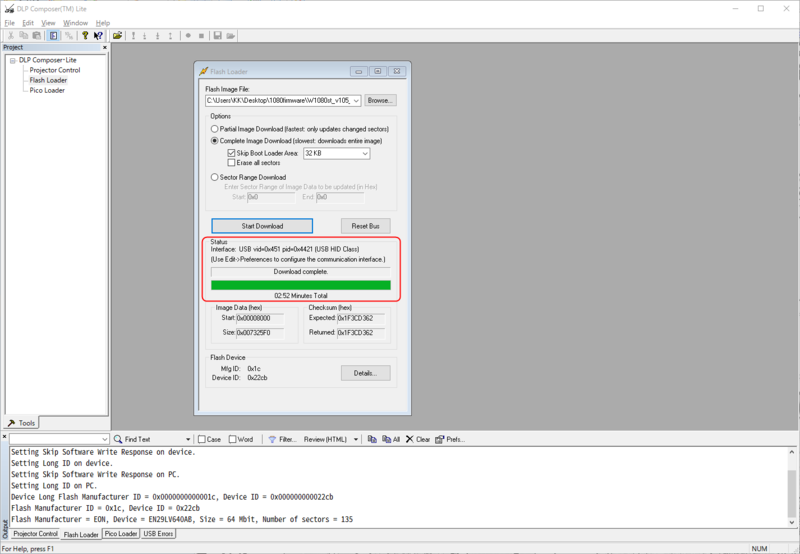Activate the context help arrow-question icon

coord(98,36)
